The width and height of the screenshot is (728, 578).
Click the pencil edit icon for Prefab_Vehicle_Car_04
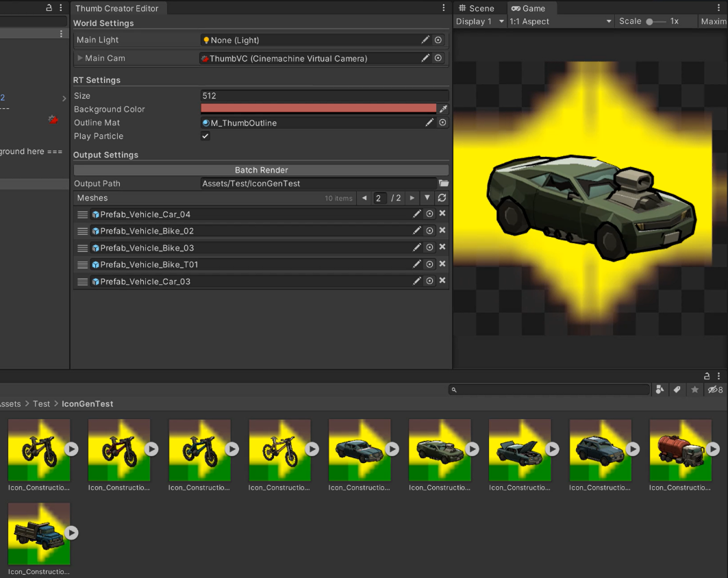[416, 214]
